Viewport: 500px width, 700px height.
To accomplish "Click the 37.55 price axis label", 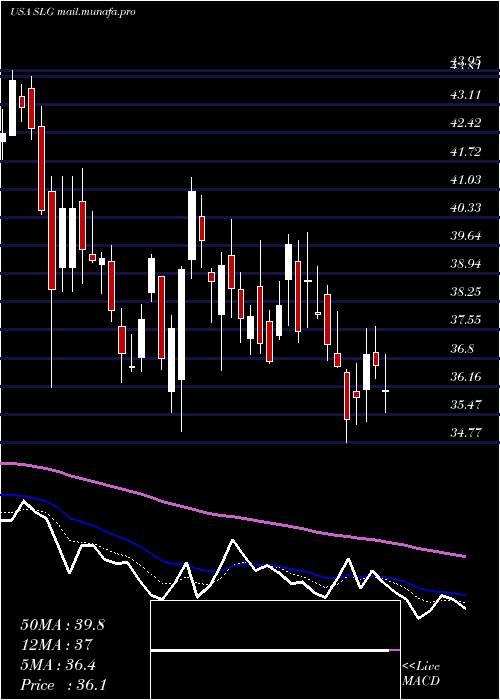I will [x=466, y=320].
